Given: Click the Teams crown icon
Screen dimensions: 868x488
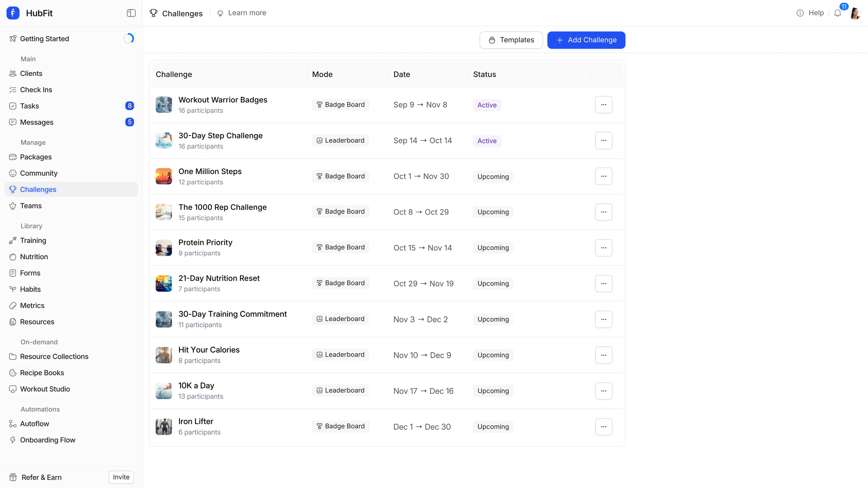Looking at the screenshot, I should click(13, 206).
